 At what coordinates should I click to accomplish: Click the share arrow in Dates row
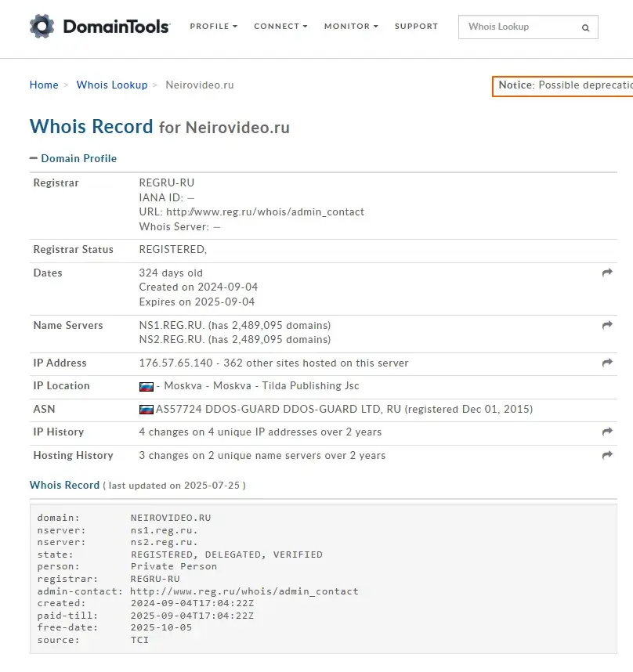[607, 273]
